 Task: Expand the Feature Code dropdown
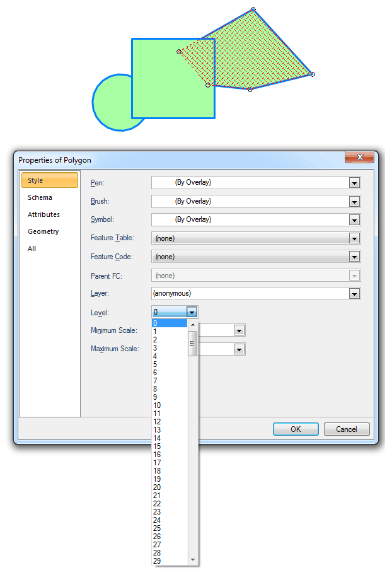(x=354, y=257)
